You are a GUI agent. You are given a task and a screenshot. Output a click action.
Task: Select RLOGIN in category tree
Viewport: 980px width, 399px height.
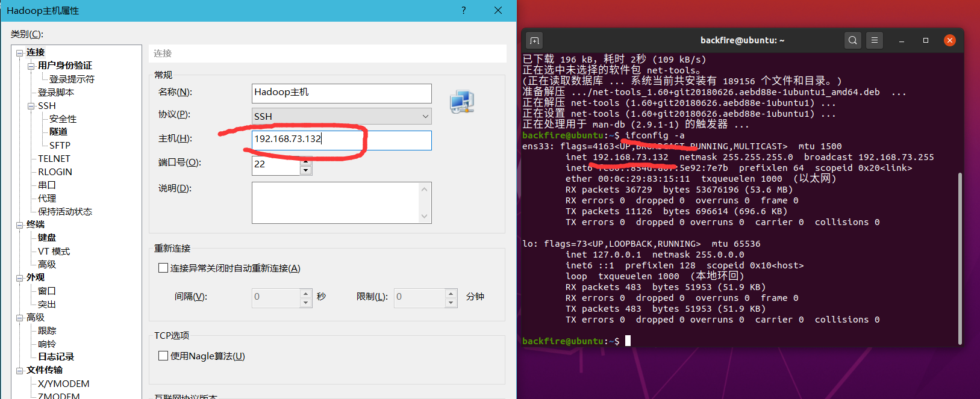tap(55, 172)
